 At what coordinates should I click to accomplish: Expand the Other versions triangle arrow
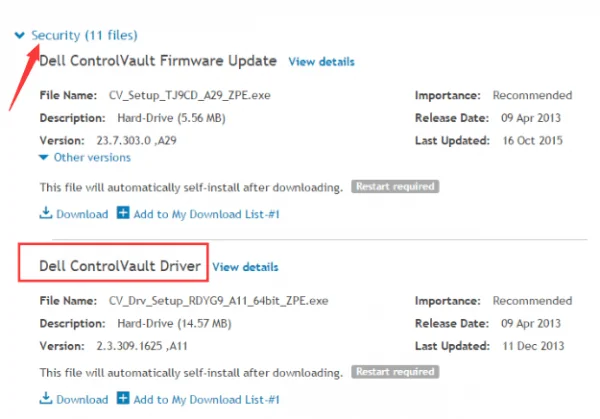click(x=44, y=157)
